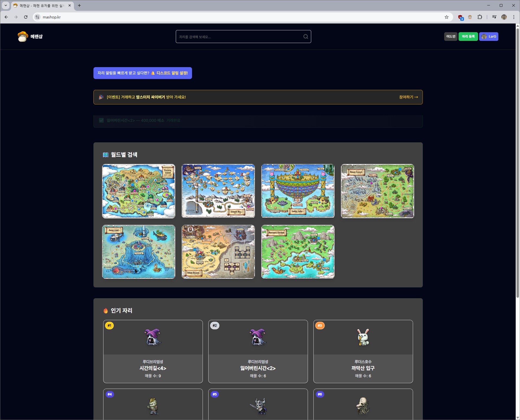Follow the 참여하기 event link
Screen dimensions: 520x420
point(408,97)
